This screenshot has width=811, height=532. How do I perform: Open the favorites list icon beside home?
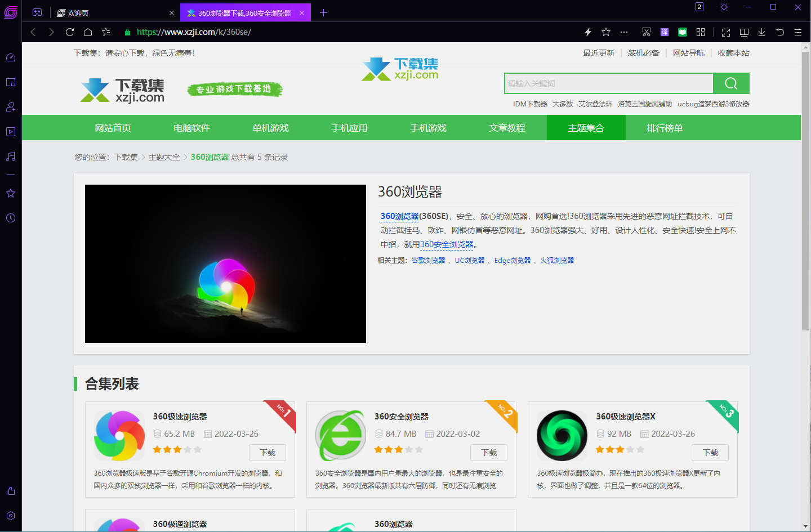pos(106,32)
